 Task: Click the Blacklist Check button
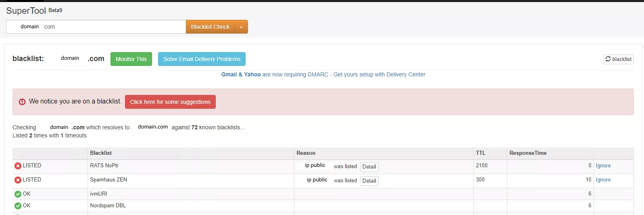tap(210, 27)
